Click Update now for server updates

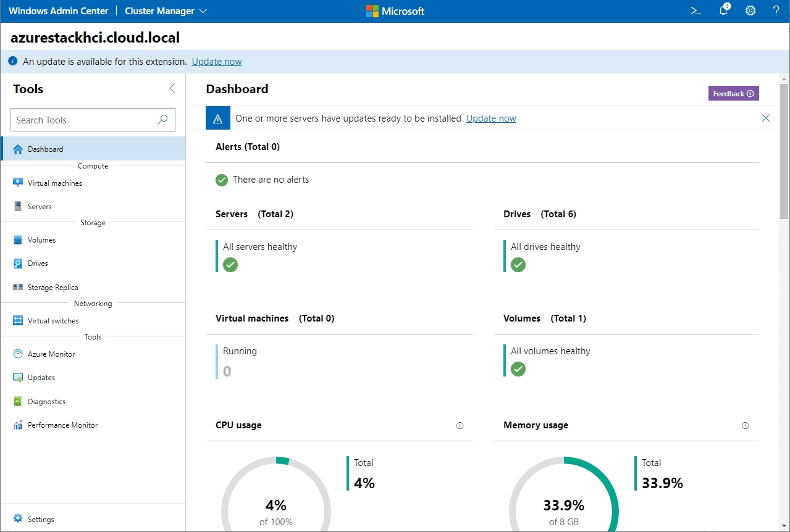pyautogui.click(x=490, y=118)
